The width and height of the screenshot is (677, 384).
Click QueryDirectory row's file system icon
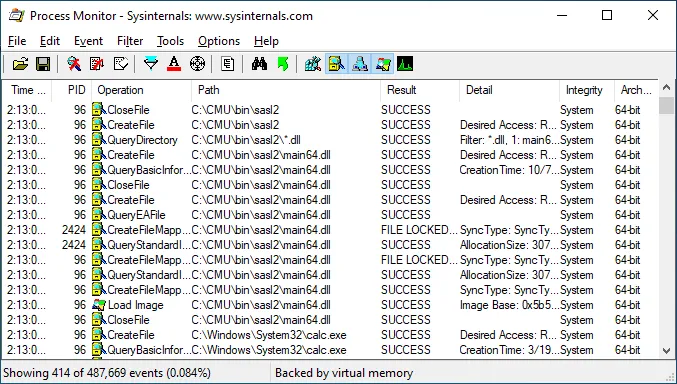pyautogui.click(x=99, y=140)
